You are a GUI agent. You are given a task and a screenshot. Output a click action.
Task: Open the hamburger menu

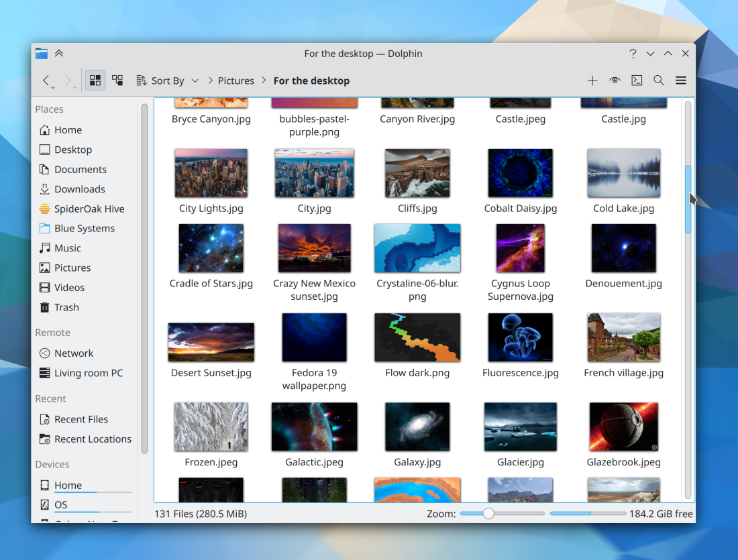pyautogui.click(x=681, y=80)
